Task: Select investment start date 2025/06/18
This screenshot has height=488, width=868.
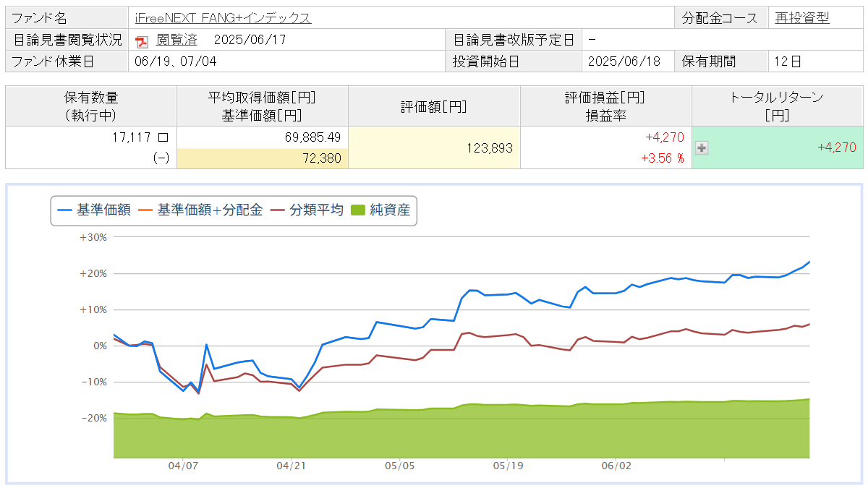Action: 624,61
